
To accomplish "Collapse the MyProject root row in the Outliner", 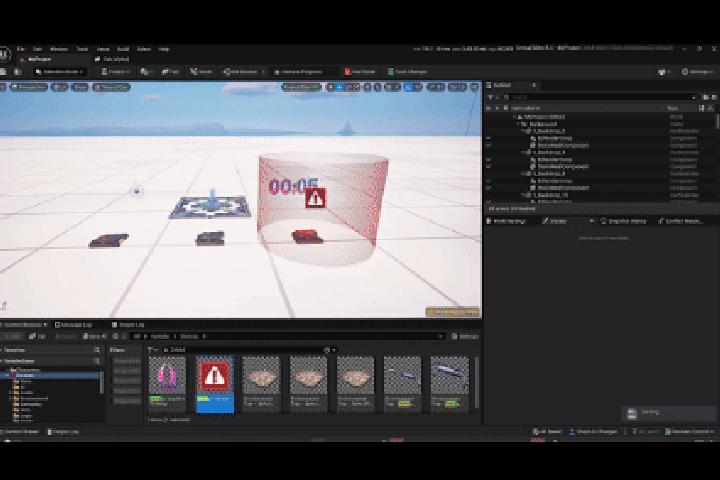I will tap(515, 117).
